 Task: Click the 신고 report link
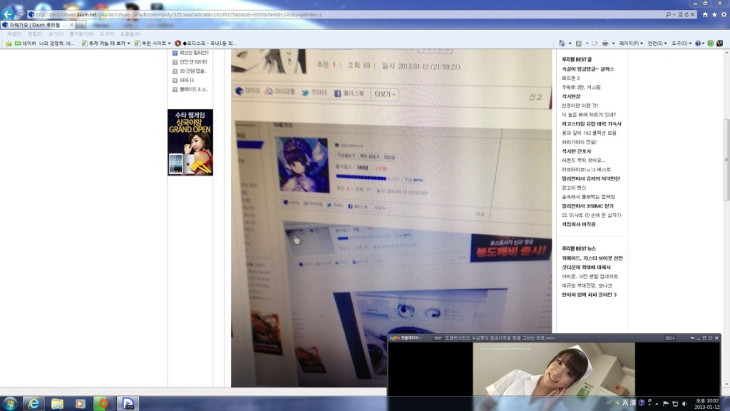click(535, 97)
